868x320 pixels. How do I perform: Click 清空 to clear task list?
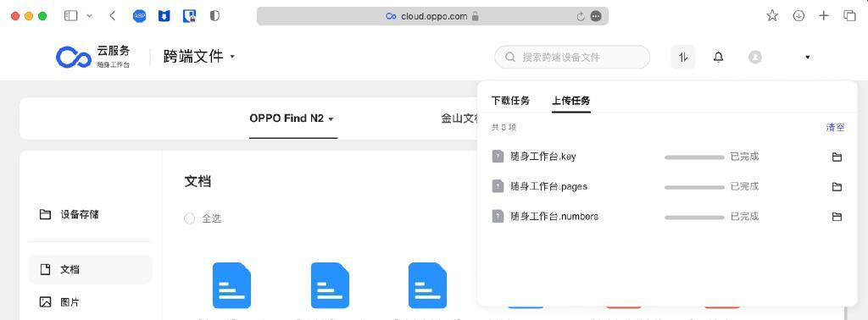pyautogui.click(x=835, y=127)
